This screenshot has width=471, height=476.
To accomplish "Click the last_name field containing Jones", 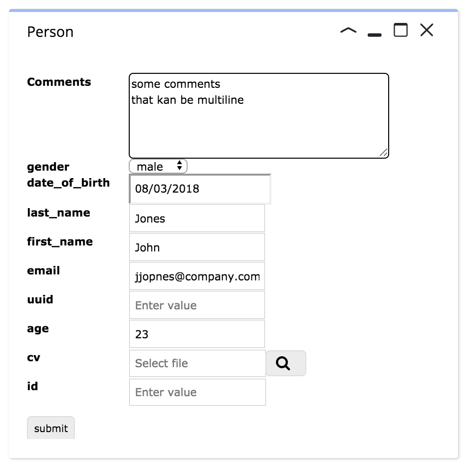I will 197,218.
